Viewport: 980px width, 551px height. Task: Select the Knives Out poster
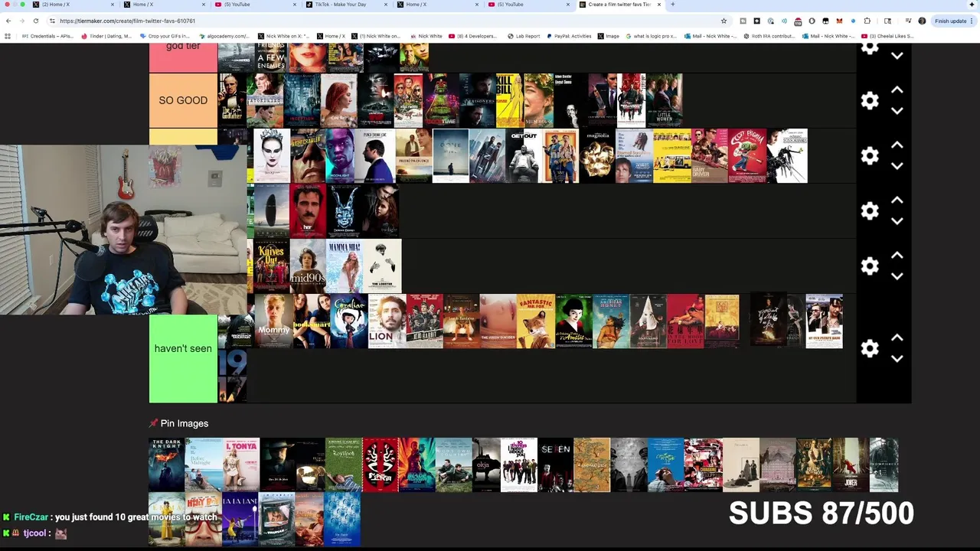(x=272, y=266)
